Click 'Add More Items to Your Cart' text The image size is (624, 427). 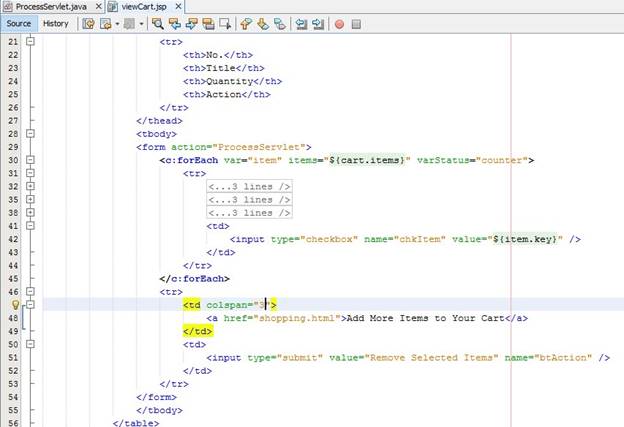click(x=425, y=318)
